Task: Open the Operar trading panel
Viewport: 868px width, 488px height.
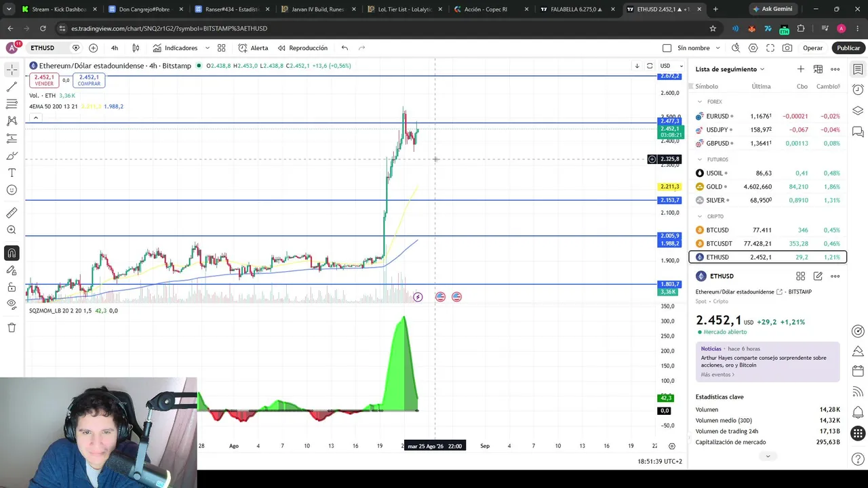Action: pyautogui.click(x=812, y=48)
